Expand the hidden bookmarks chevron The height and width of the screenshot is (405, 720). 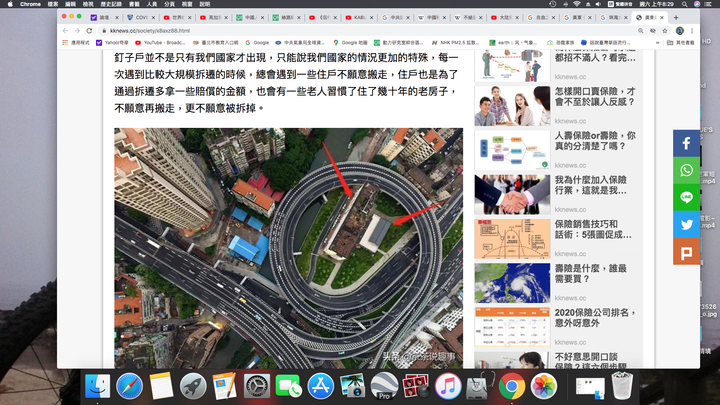[x=658, y=43]
